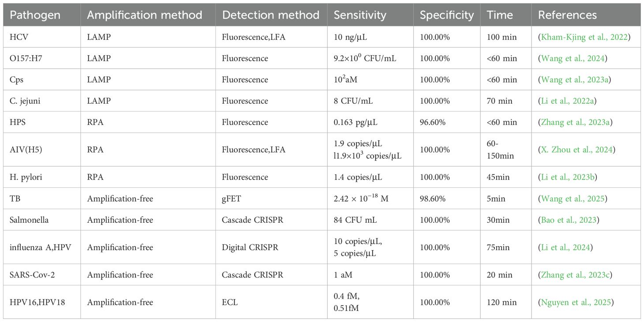Visit the X. Zhou et al., 2024 citation
The height and width of the screenshot is (322, 644).
pos(576,150)
